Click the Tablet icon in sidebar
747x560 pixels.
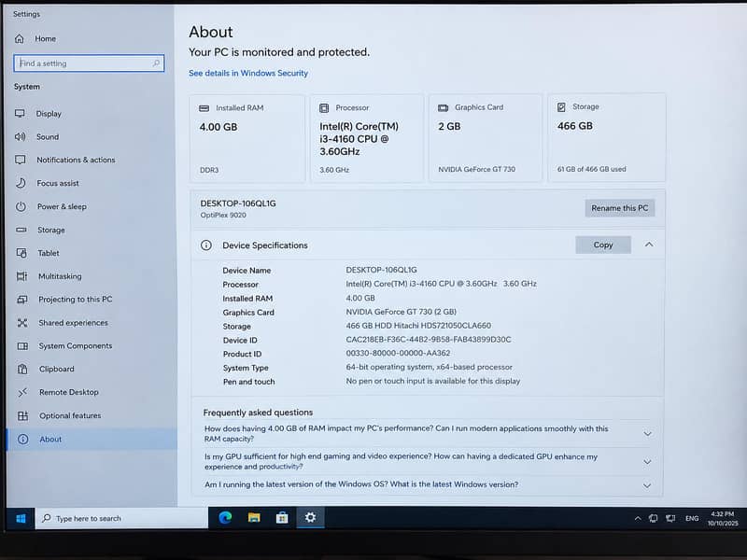coord(21,253)
